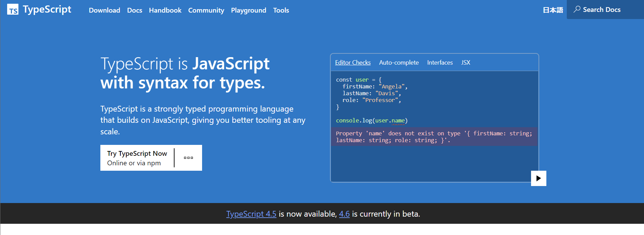The height and width of the screenshot is (235, 644).
Task: Select the Editor Checks tab
Action: [353, 63]
